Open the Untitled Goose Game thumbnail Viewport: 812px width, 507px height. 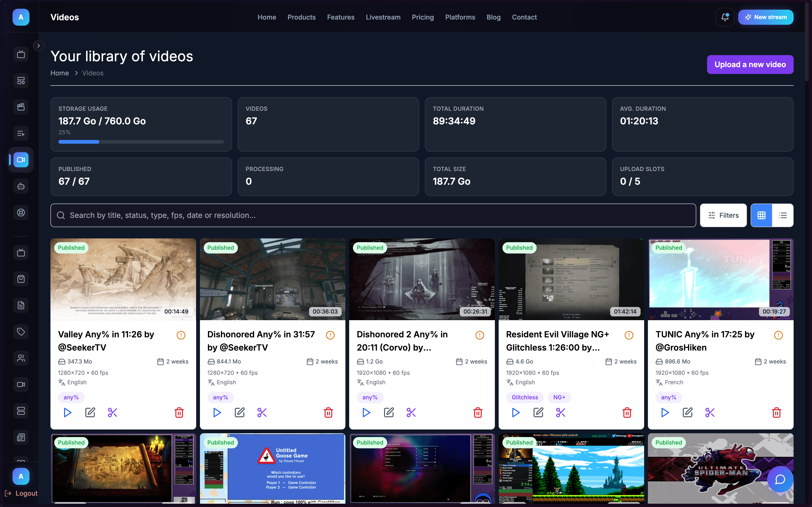click(x=273, y=468)
